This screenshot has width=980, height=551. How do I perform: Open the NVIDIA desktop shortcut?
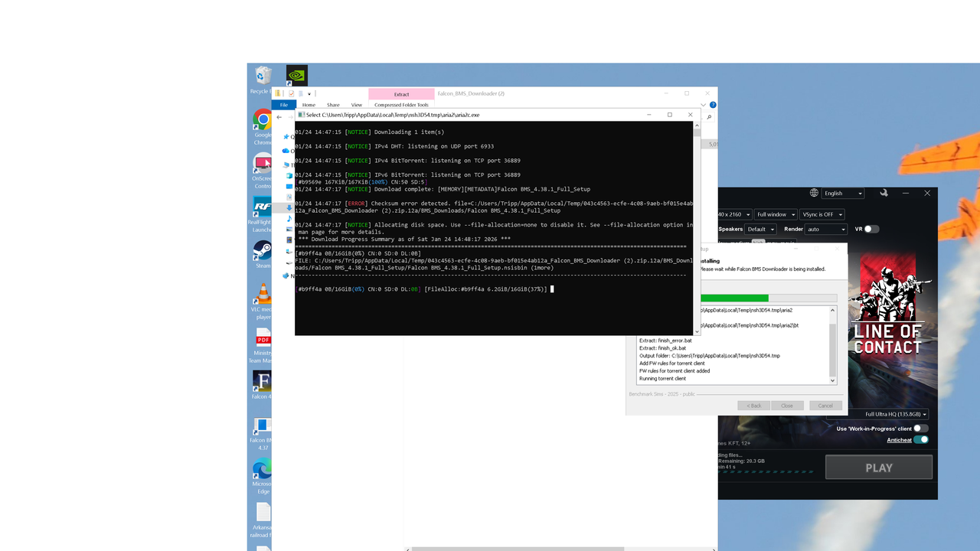[x=297, y=76]
